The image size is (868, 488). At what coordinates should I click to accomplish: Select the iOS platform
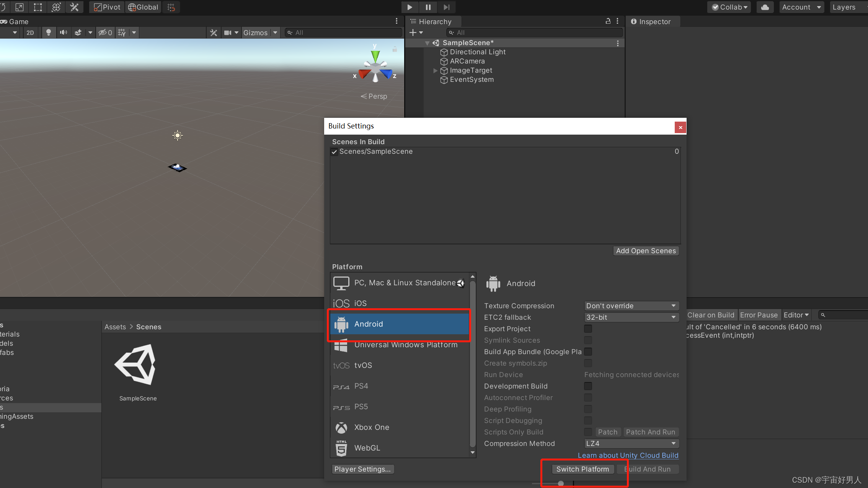click(x=400, y=303)
